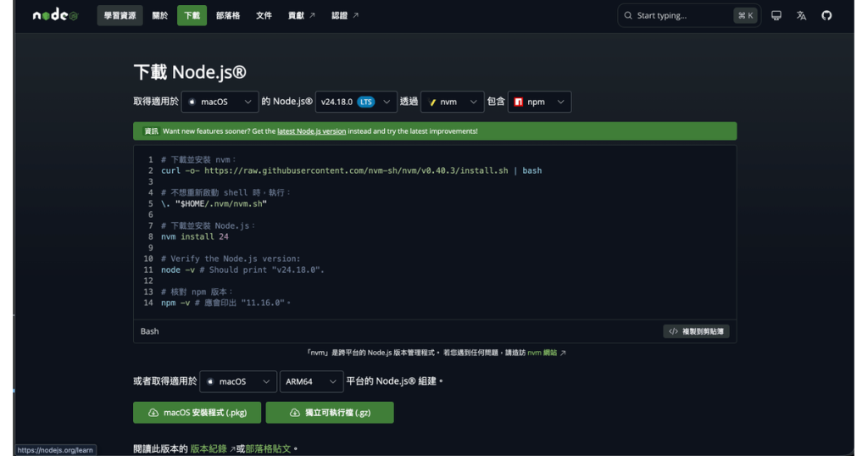Open the 關於 nav item
Image resolution: width=868 pixels, height=456 pixels.
tap(160, 15)
